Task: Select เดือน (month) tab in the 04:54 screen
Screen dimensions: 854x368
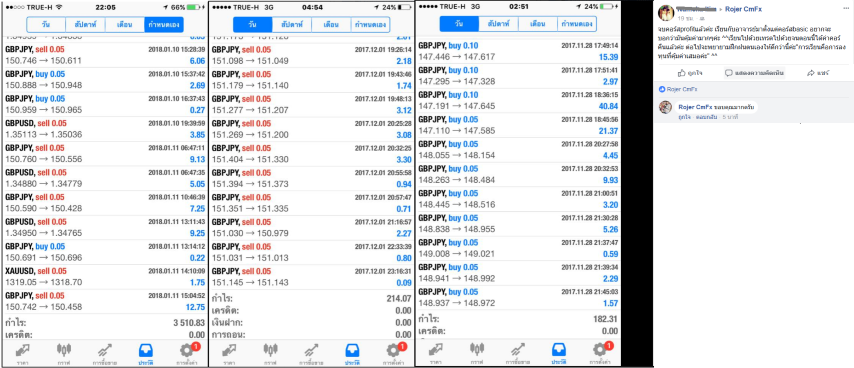Action: [x=332, y=25]
